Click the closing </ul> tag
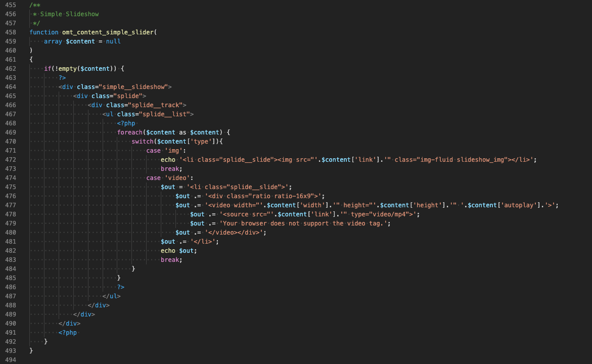 112,296
